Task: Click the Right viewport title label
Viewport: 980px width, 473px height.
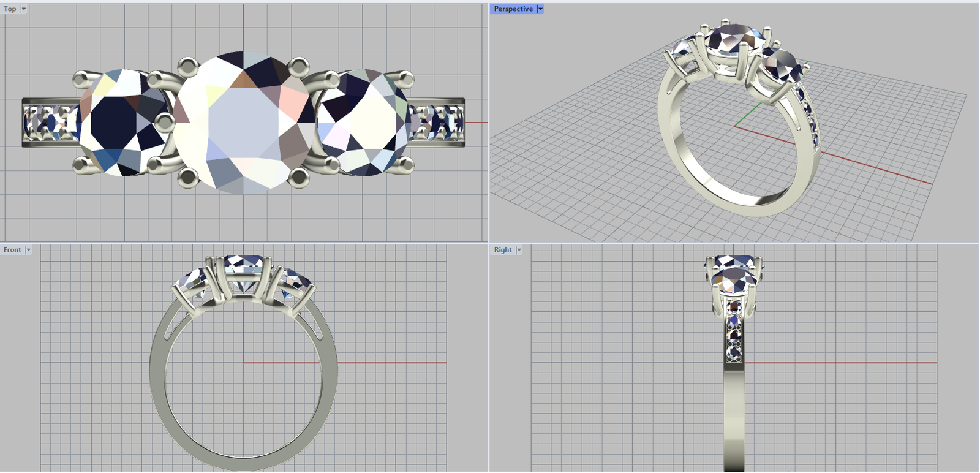Action: coord(502,250)
